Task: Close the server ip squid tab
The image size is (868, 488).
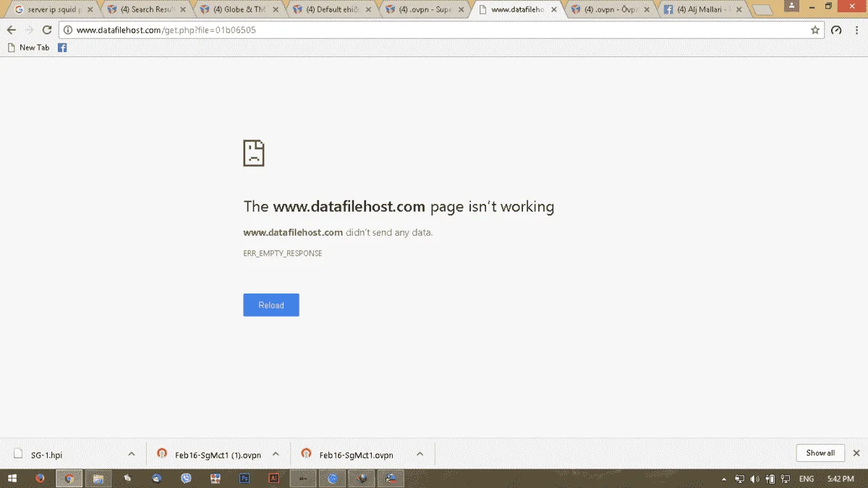Action: [91, 10]
